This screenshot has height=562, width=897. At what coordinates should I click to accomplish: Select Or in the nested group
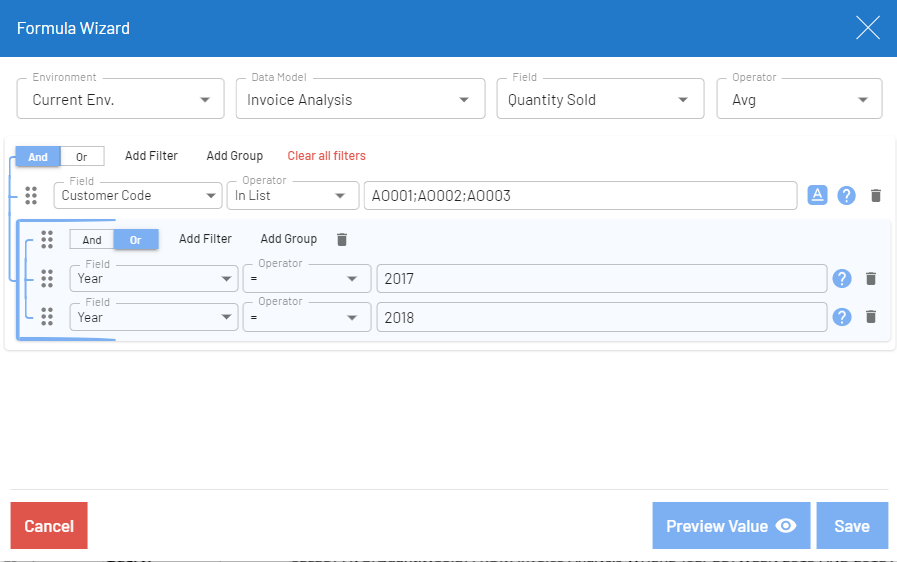coord(136,240)
